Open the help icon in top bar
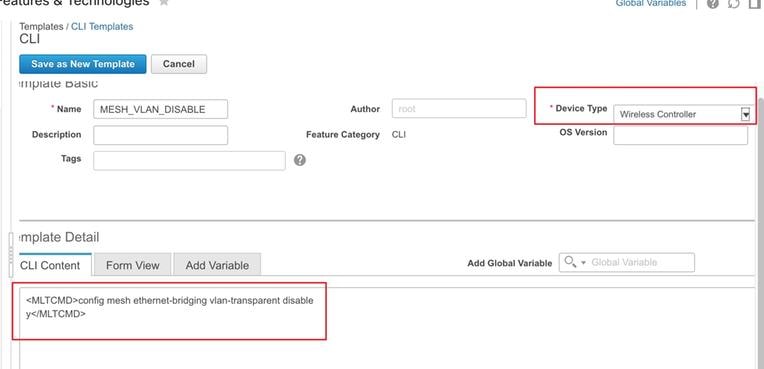 713,4
